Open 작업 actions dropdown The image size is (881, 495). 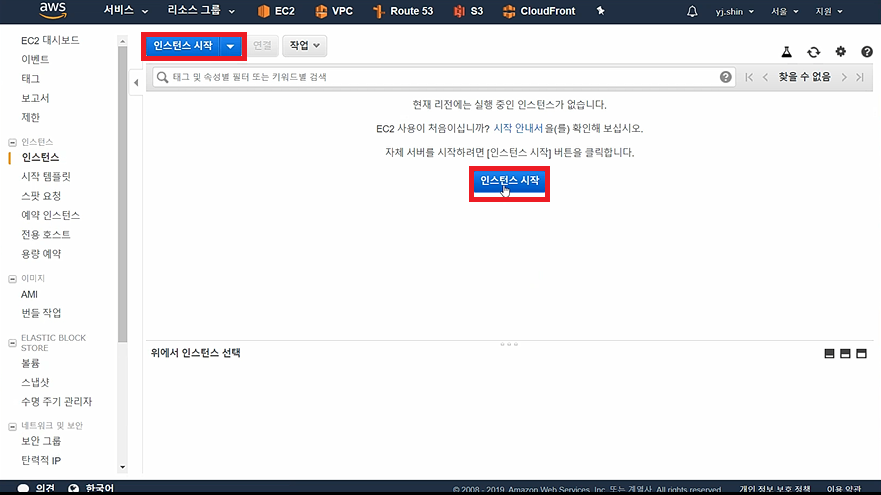[x=304, y=46]
